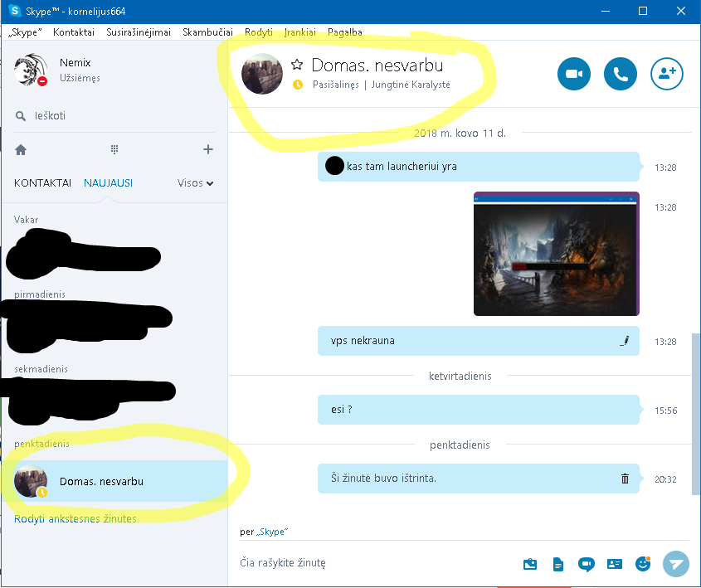Image resolution: width=701 pixels, height=588 pixels.
Task: Open the Įrankiai menu
Action: [x=299, y=32]
